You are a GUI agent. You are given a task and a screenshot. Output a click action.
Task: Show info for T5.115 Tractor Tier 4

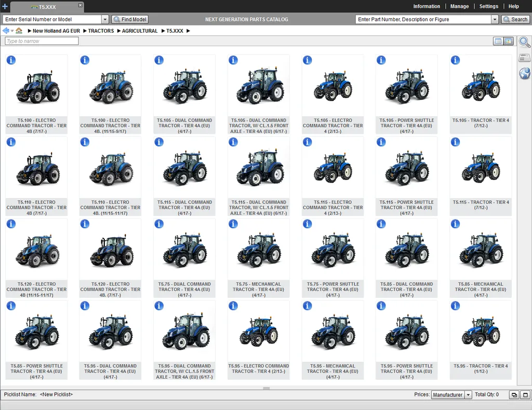(455, 142)
